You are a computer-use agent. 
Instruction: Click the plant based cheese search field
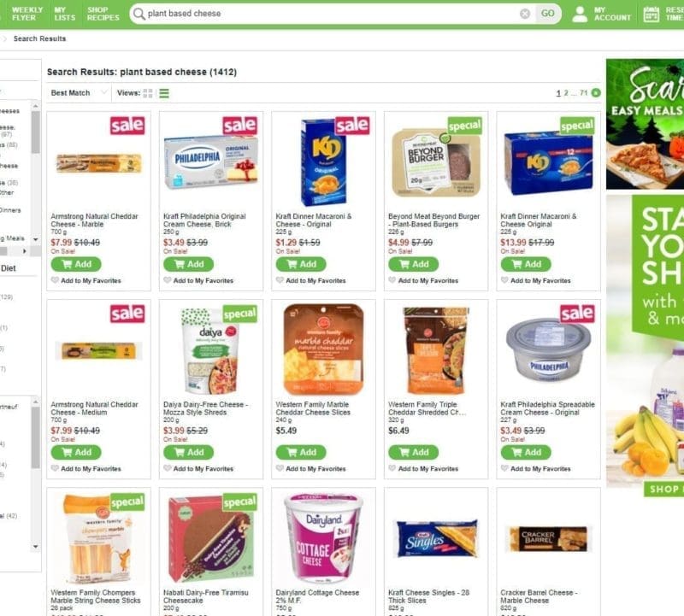click(x=332, y=14)
